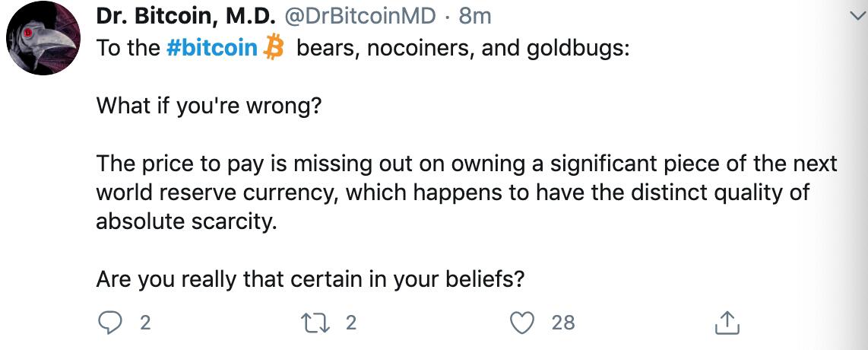Viewport: 868px width, 350px height.
Task: Click the "What if you're wrong?" line
Action: (209, 105)
